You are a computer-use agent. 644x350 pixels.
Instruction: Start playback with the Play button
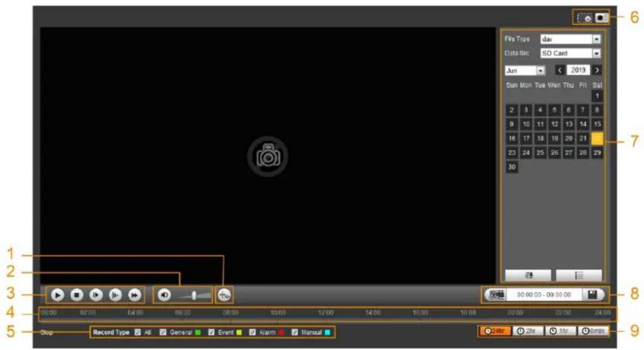tap(58, 295)
